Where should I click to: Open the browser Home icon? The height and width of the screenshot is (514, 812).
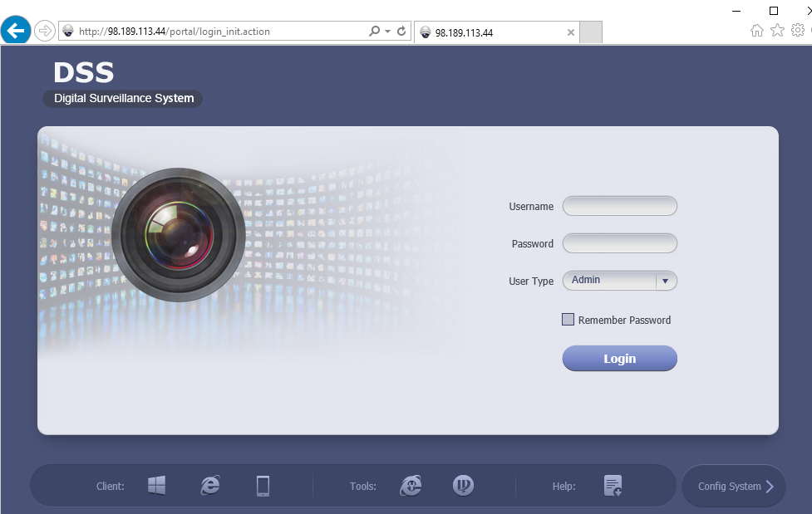(x=757, y=31)
